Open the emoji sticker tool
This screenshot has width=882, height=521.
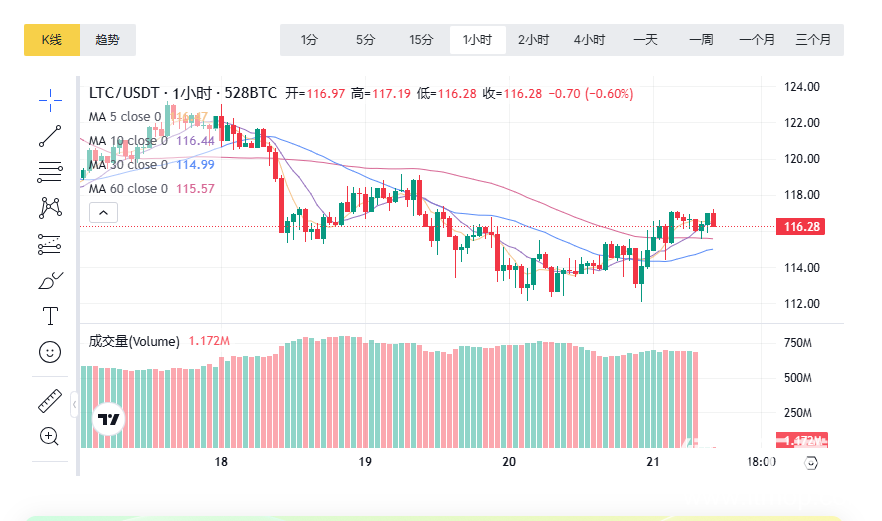pos(50,352)
